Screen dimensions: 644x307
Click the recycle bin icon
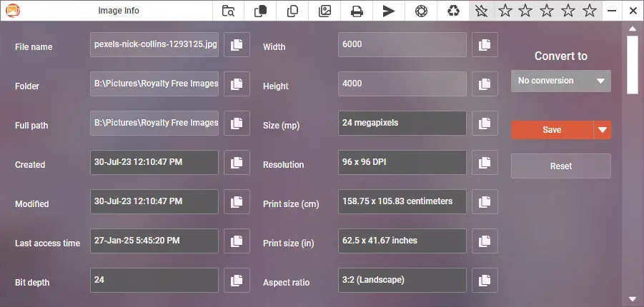tap(454, 11)
